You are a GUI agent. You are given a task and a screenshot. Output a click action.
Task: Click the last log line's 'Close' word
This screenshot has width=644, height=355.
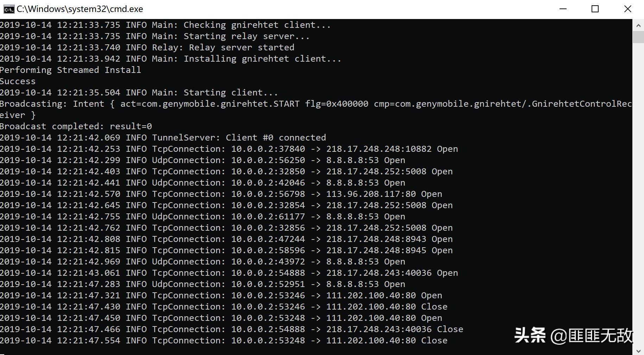click(434, 341)
